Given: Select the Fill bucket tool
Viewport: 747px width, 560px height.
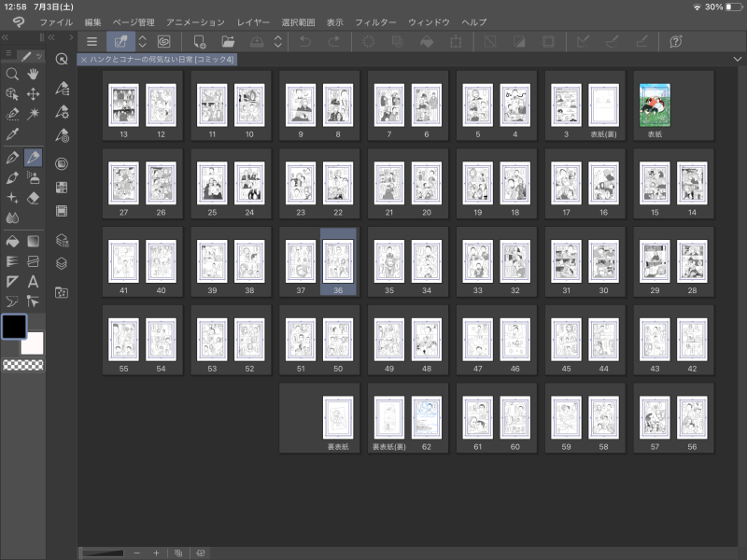Looking at the screenshot, I should 12,242.
